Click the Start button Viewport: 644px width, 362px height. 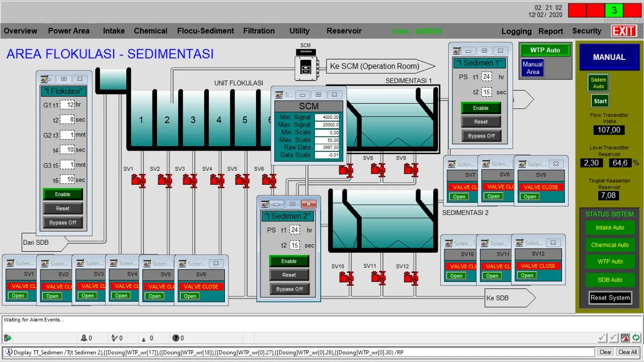pyautogui.click(x=600, y=101)
